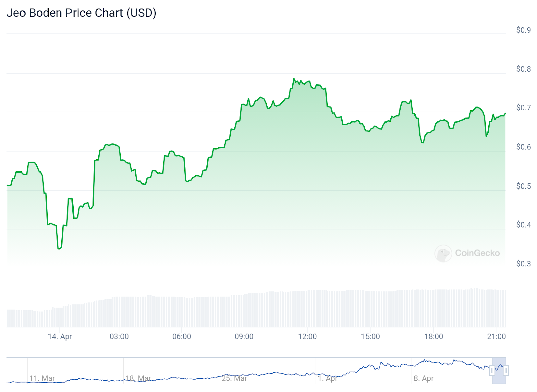The image size is (537, 392).
Task: Click the 11. Mar navigator date
Action: (x=42, y=378)
